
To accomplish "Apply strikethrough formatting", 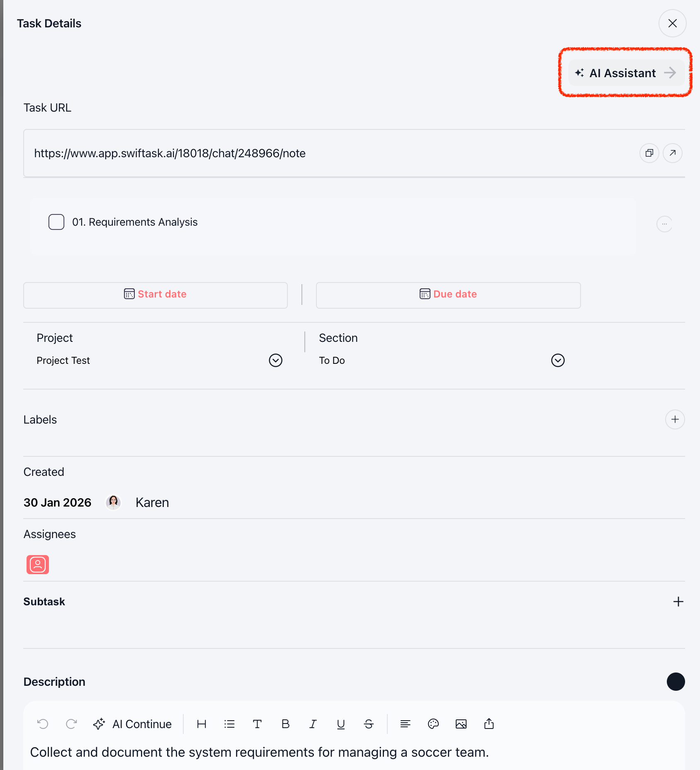I will pyautogui.click(x=369, y=724).
